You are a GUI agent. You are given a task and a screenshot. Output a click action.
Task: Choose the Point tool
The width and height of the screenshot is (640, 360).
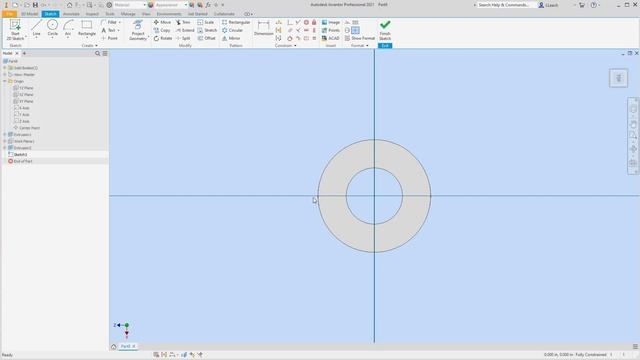[x=109, y=38]
